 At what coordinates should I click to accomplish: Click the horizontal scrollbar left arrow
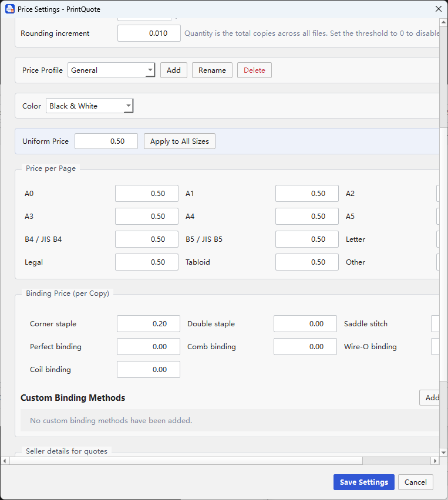point(5,461)
